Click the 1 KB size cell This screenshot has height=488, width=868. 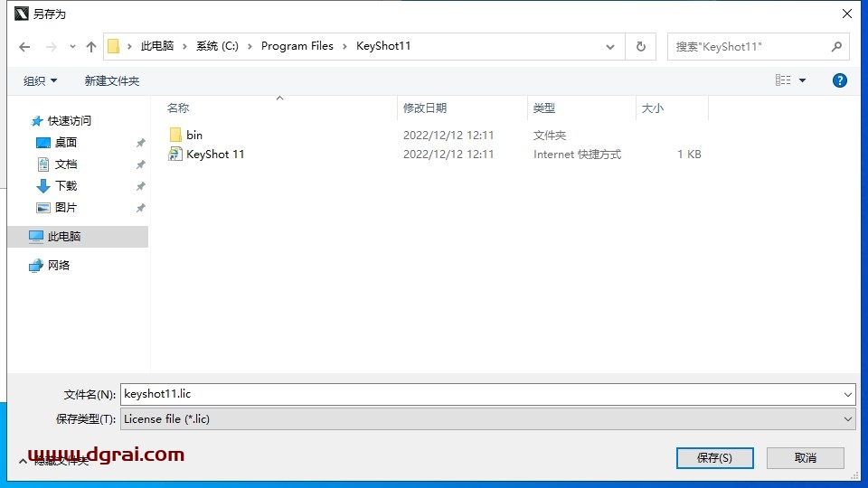pos(689,155)
